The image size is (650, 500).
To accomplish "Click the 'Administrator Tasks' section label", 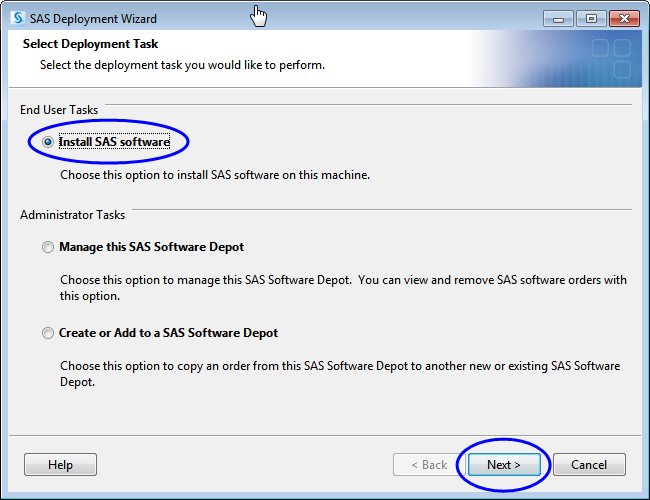I will (x=73, y=215).
